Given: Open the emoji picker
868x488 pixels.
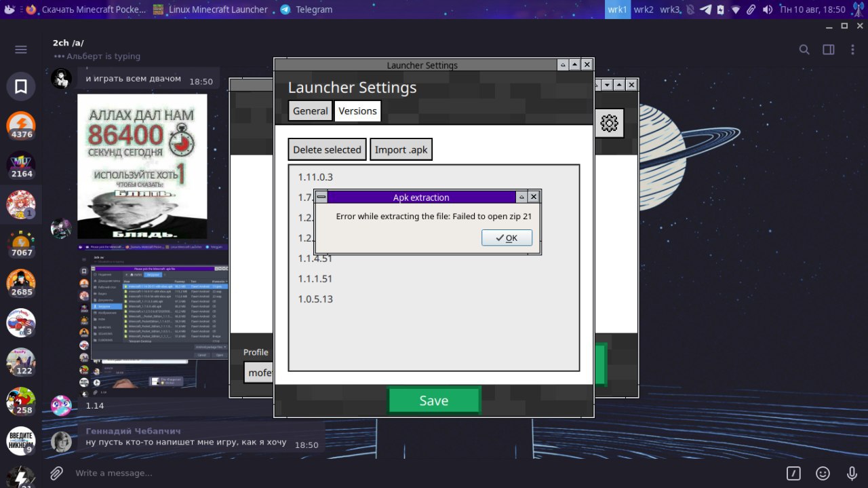Looking at the screenshot, I should [x=823, y=473].
